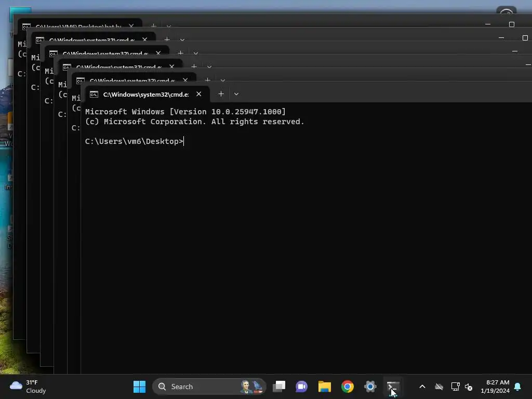Open notifications bell icon
The height and width of the screenshot is (399, 532).
click(518, 387)
